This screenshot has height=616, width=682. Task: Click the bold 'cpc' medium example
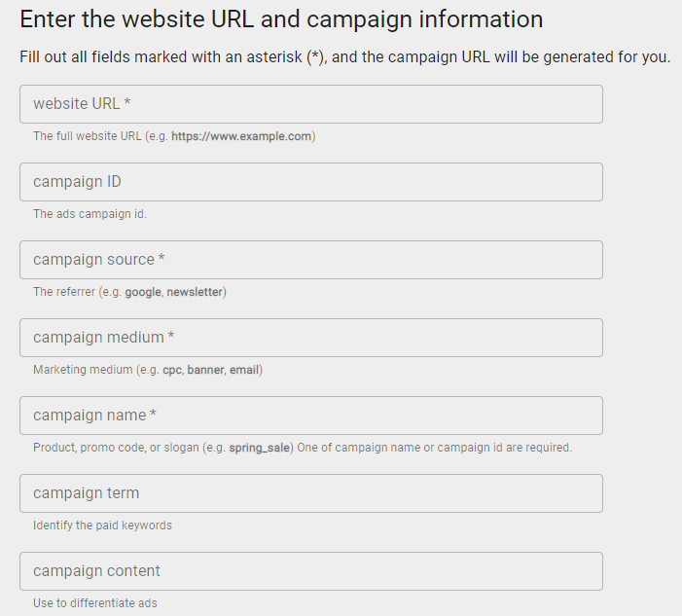pyautogui.click(x=172, y=370)
